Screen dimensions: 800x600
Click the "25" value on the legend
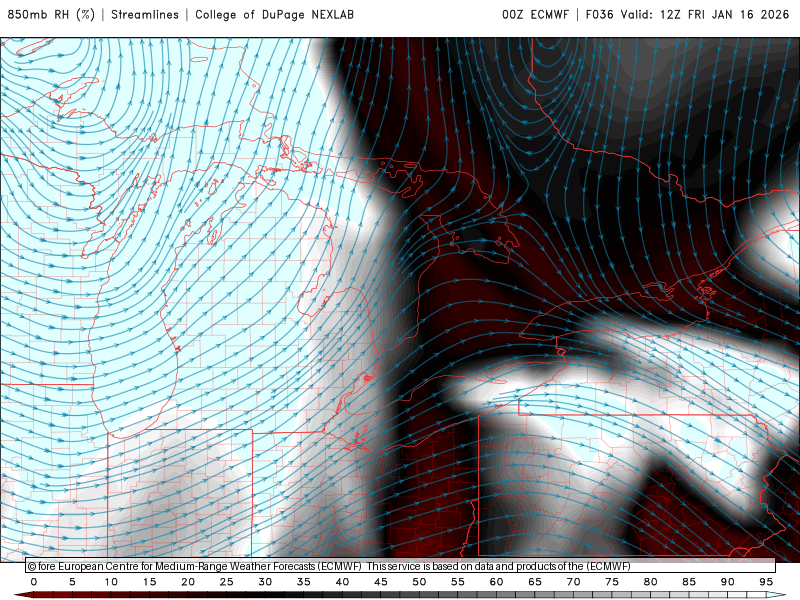click(227, 582)
